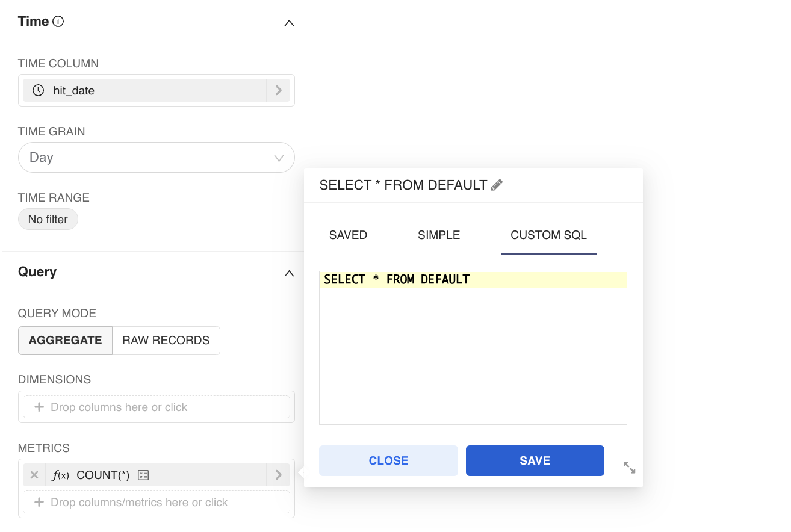The width and height of the screenshot is (791, 532).
Task: Click the Time section info icon
Action: 58,22
